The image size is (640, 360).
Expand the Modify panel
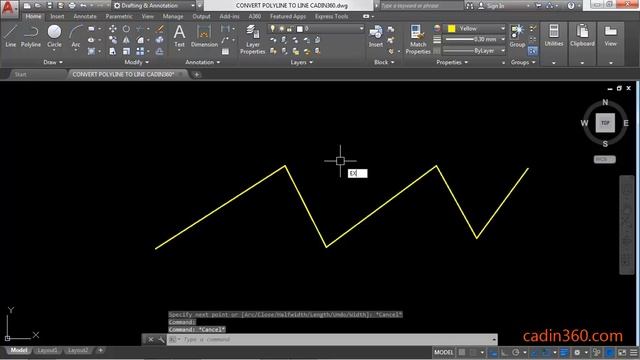136,62
